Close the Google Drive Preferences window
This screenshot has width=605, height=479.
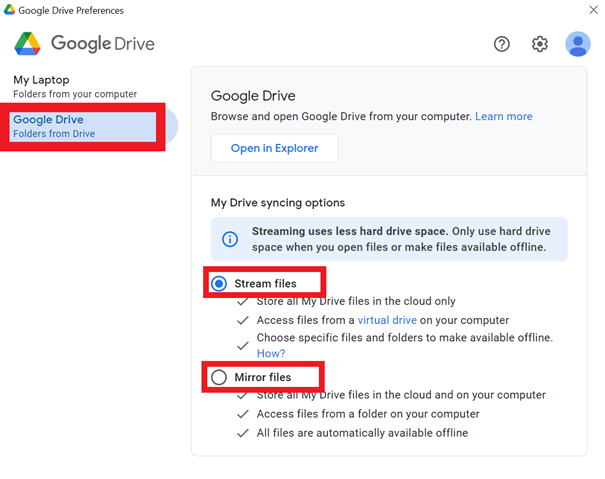click(594, 10)
